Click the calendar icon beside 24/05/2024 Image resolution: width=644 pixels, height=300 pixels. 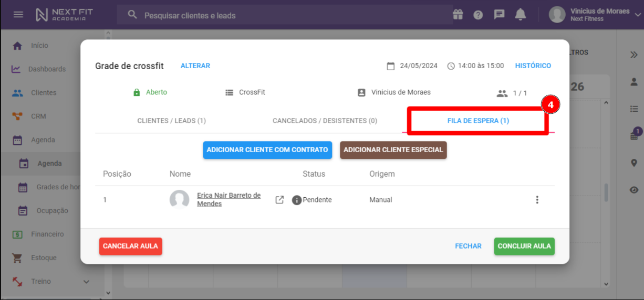point(390,66)
